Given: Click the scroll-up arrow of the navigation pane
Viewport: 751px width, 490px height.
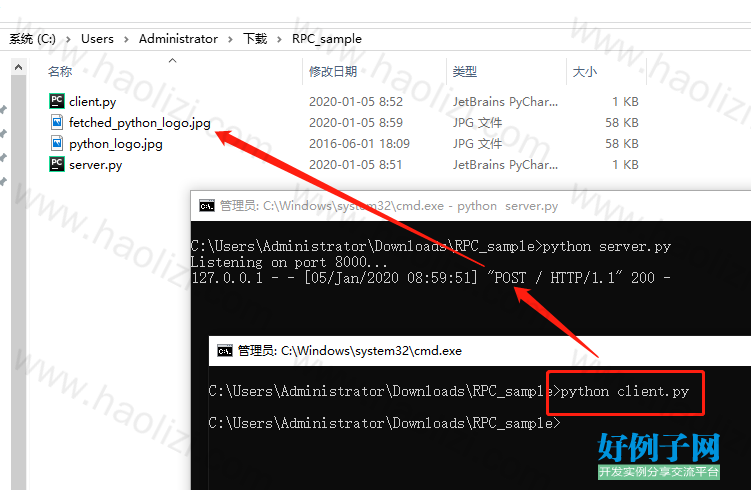Looking at the screenshot, I should 19,67.
